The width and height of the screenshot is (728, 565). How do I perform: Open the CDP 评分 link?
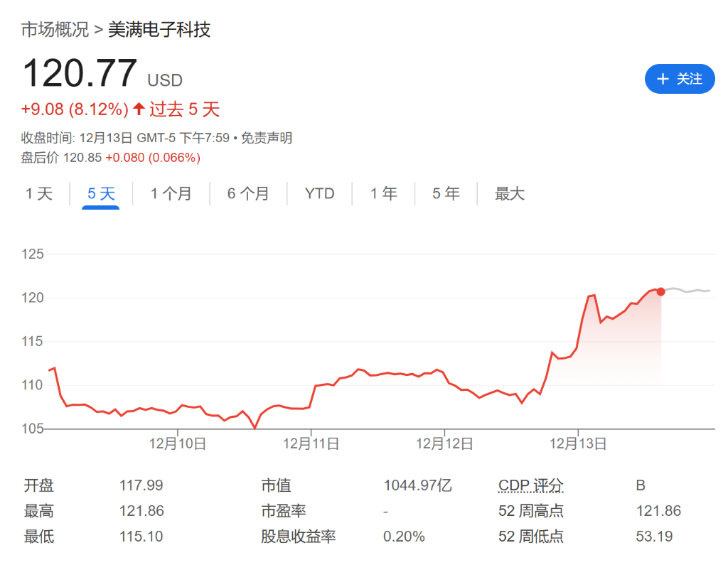pos(530,485)
